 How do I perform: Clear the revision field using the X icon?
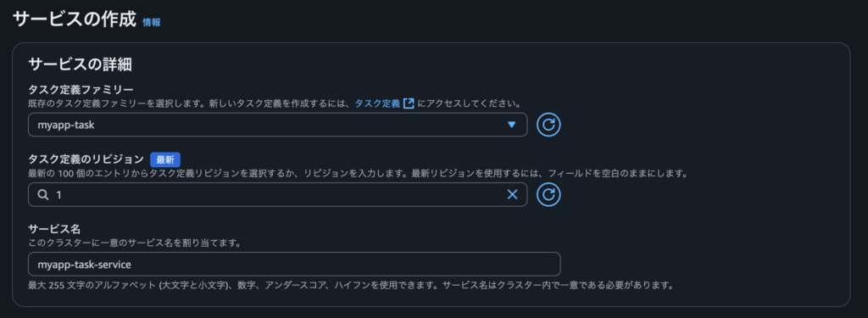pyautogui.click(x=512, y=194)
